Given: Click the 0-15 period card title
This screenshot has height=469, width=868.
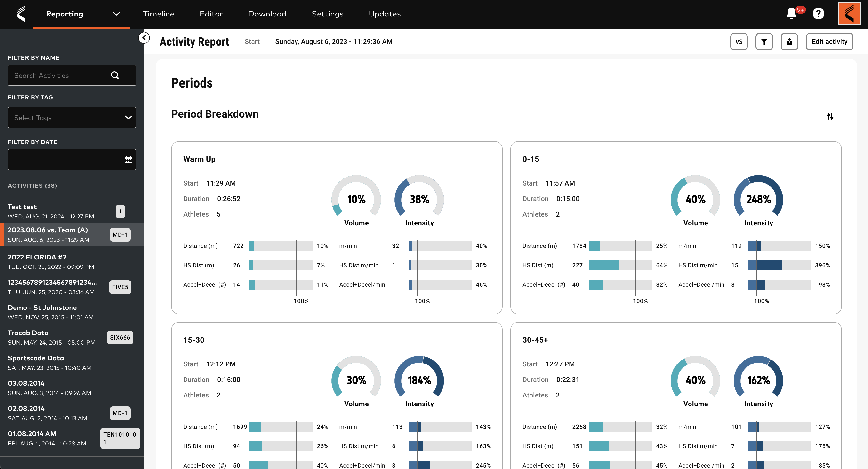Looking at the screenshot, I should click(531, 159).
